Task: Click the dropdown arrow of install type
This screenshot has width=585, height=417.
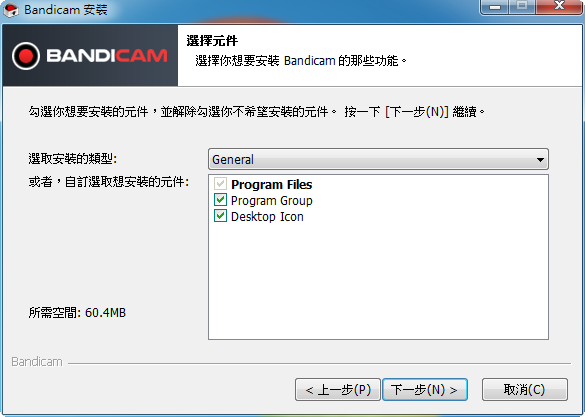Action: coord(540,160)
